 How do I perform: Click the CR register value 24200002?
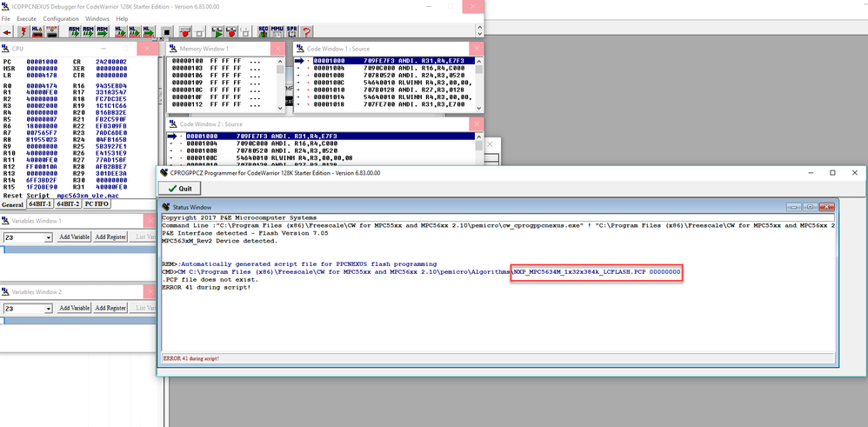[x=111, y=62]
